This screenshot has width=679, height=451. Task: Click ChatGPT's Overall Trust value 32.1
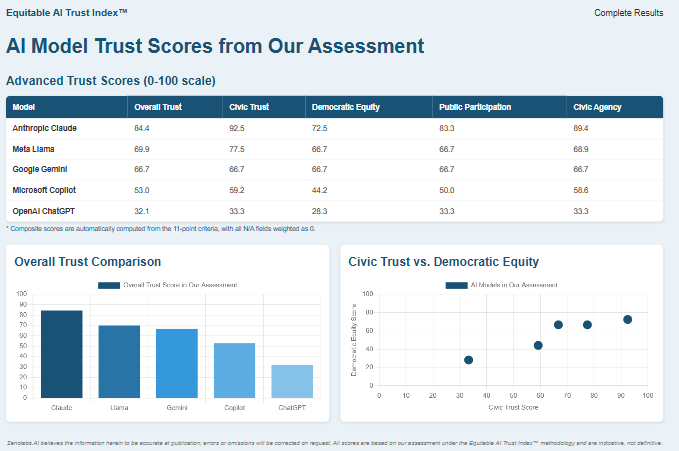pyautogui.click(x=142, y=211)
